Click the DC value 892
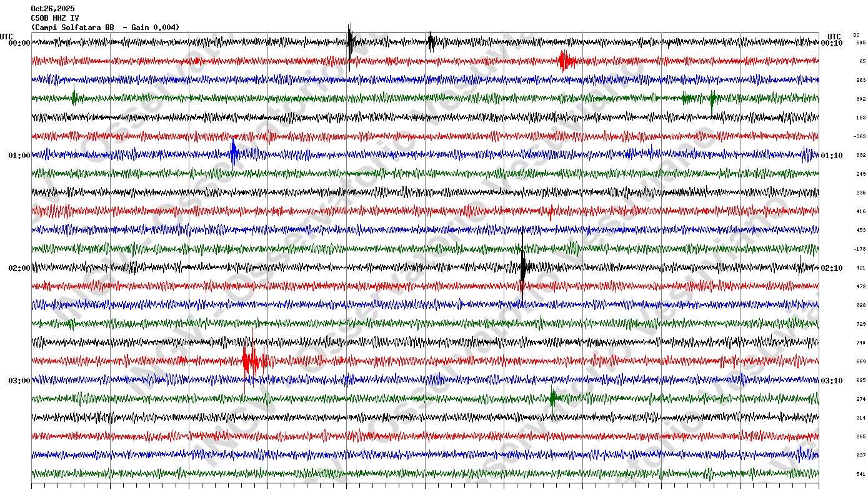This screenshot has width=868, height=489. [x=861, y=155]
